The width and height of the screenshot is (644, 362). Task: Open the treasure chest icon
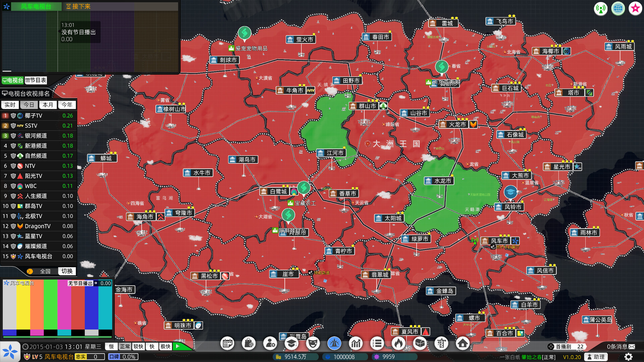(x=420, y=343)
